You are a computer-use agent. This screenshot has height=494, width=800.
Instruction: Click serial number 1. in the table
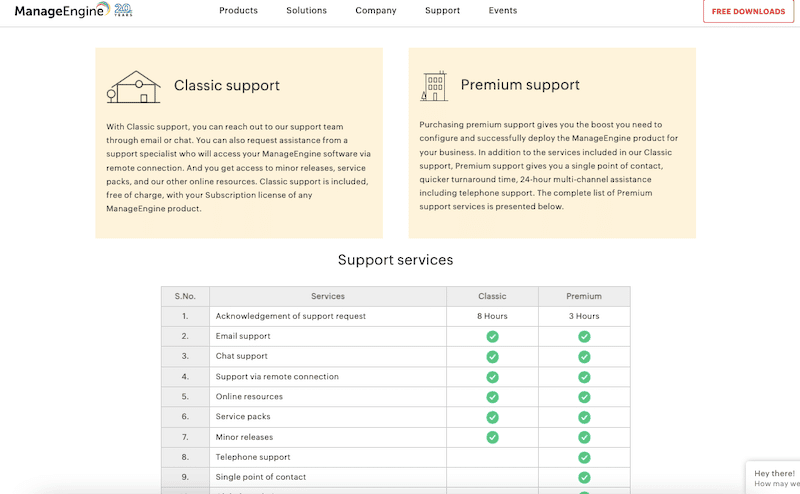tap(185, 316)
